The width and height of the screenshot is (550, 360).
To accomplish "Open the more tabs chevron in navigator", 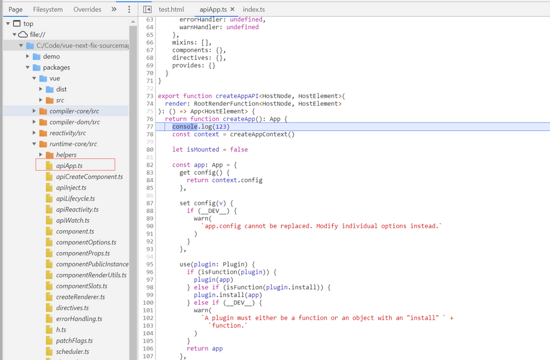I will pyautogui.click(x=114, y=9).
